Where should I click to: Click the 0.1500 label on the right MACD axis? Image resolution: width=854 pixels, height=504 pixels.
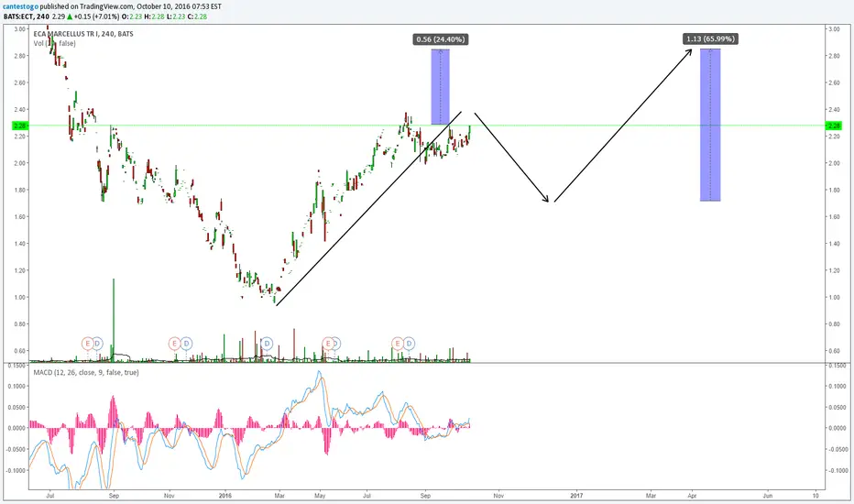838,366
